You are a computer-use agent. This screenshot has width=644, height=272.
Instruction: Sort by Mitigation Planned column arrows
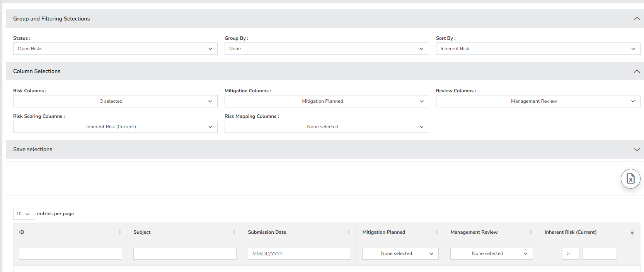[x=436, y=232]
